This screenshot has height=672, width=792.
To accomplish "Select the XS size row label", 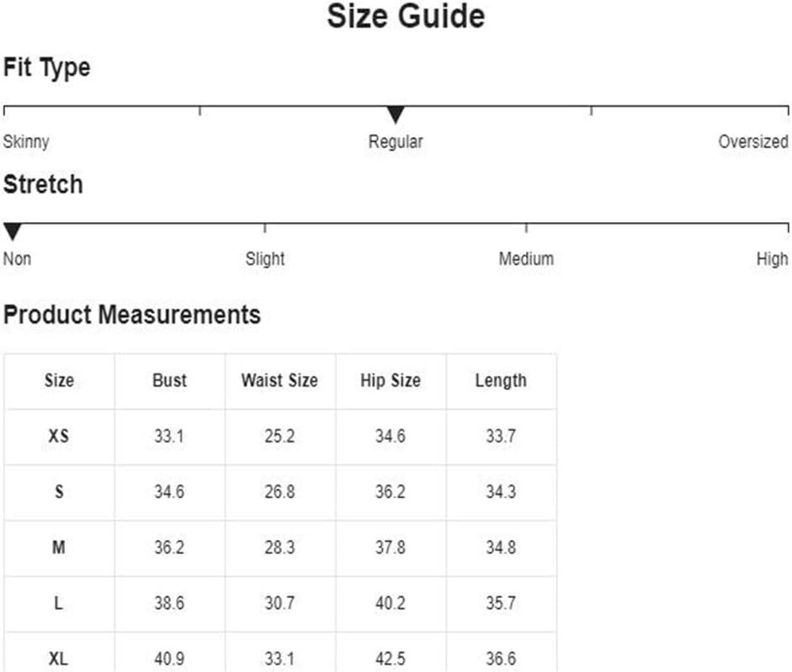I will click(59, 436).
